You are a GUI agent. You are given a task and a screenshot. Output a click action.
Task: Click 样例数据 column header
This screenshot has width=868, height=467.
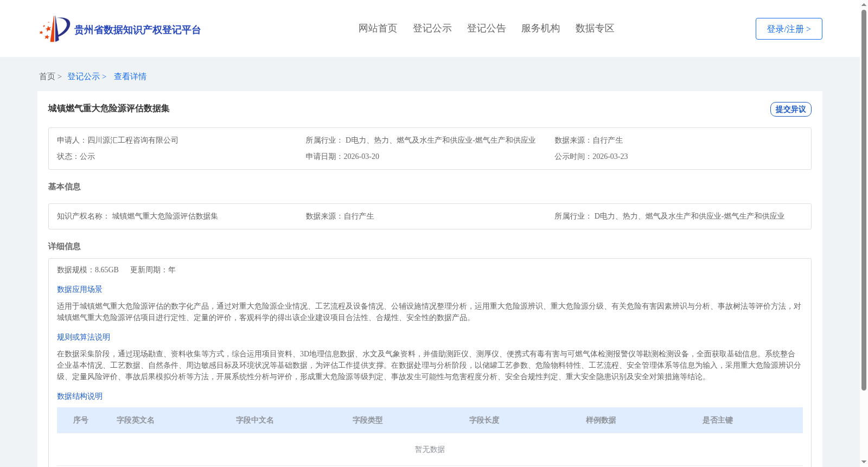(x=601, y=420)
